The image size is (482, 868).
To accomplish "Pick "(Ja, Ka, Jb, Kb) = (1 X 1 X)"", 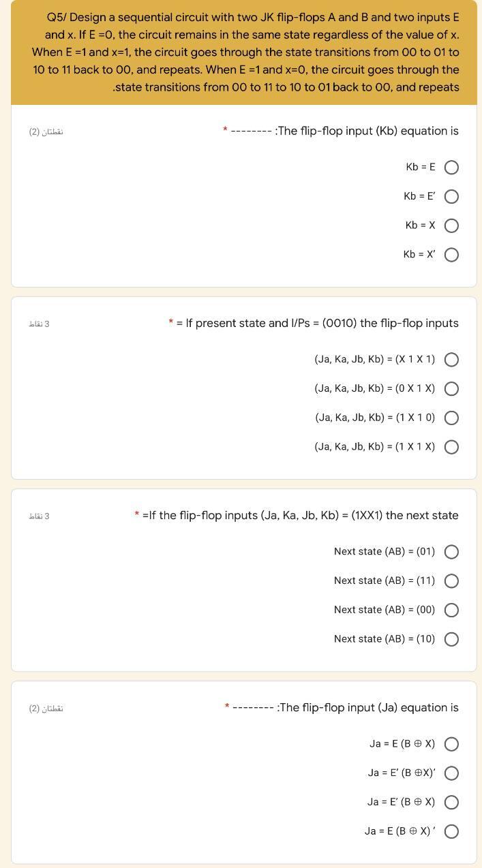I will [451, 447].
